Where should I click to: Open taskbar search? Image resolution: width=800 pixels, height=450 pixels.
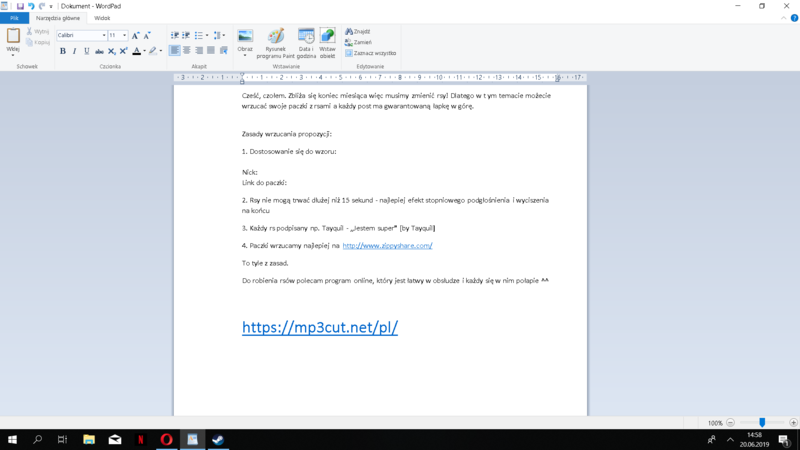pos(37,439)
